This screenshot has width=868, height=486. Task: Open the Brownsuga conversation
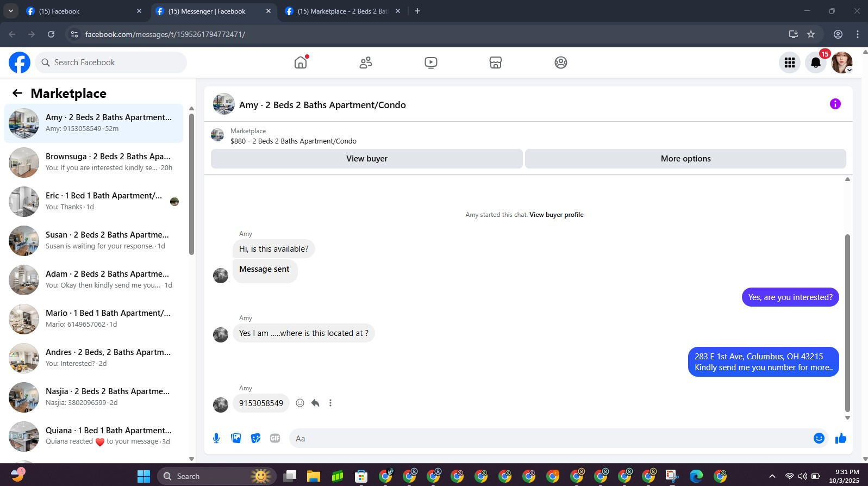[93, 163]
